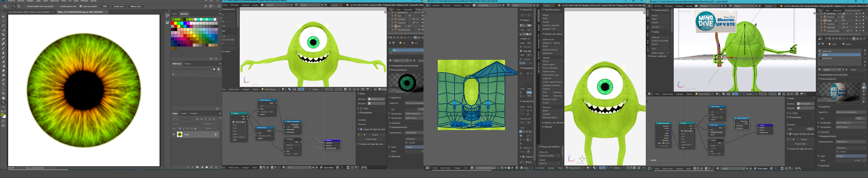
Task: Click the Fondo layer thumbnail in Photoshop
Action: pyautogui.click(x=180, y=135)
